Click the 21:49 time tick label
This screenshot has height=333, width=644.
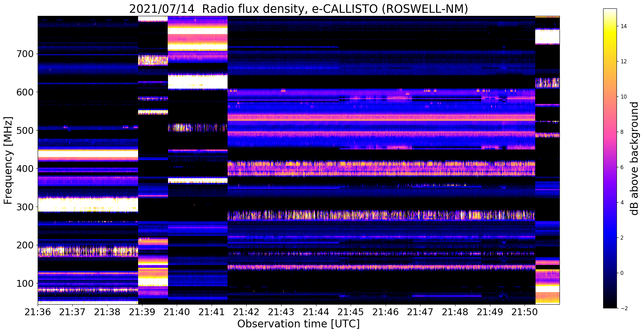tap(490, 312)
